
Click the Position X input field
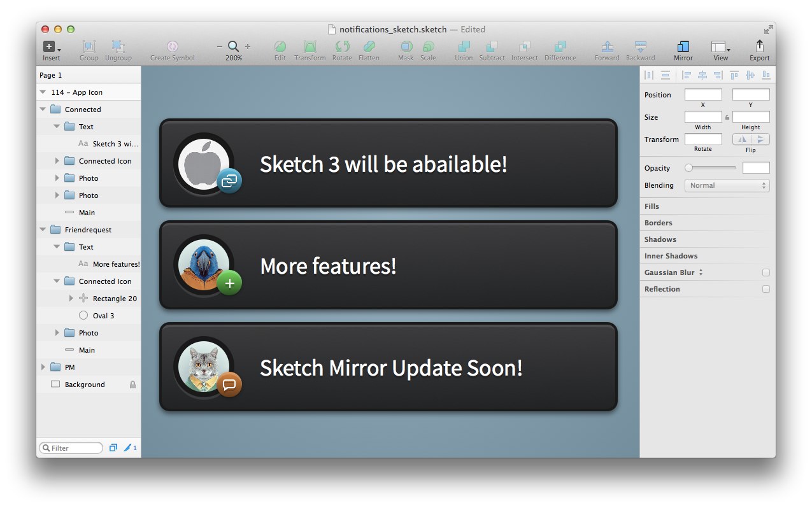coord(703,95)
